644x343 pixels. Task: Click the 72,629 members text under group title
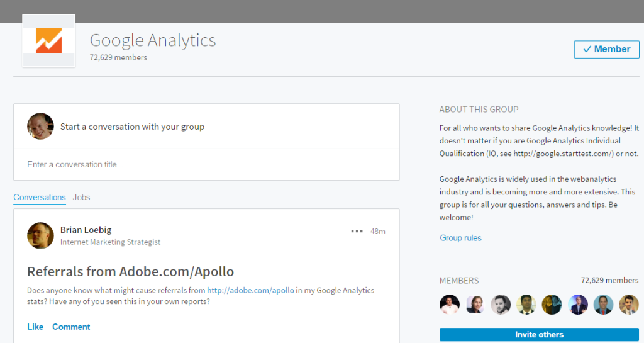click(x=118, y=57)
